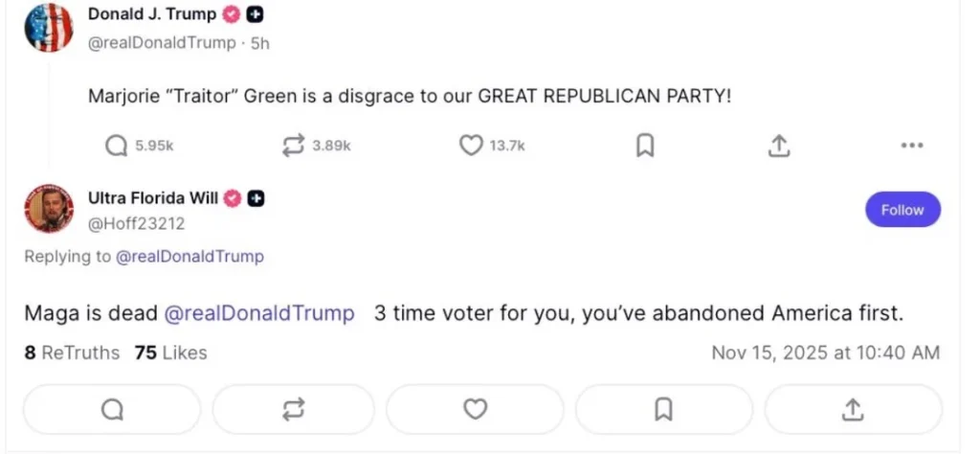Screen dimensions: 980x454
Task: Share Trump's post using the upload icon
Action: (x=779, y=146)
